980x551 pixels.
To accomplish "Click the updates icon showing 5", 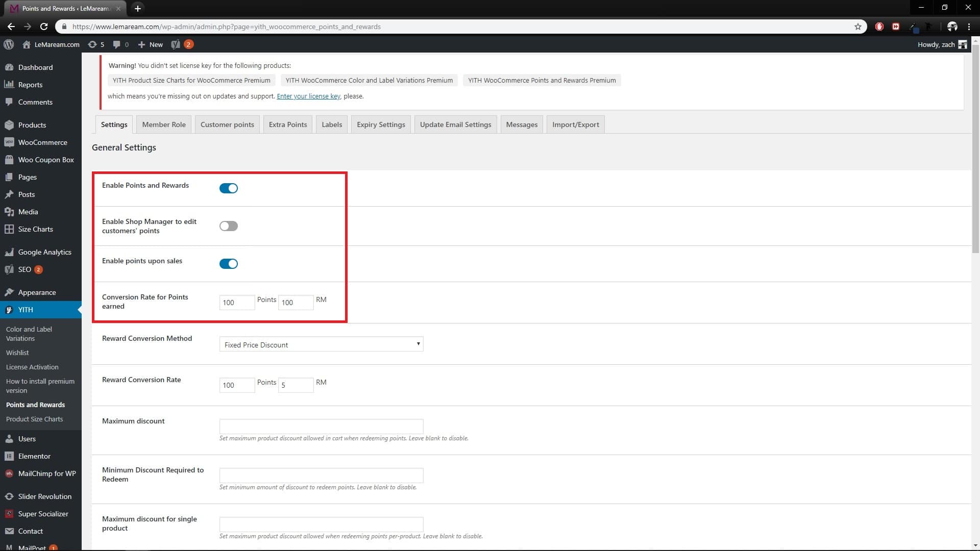I will [92, 44].
